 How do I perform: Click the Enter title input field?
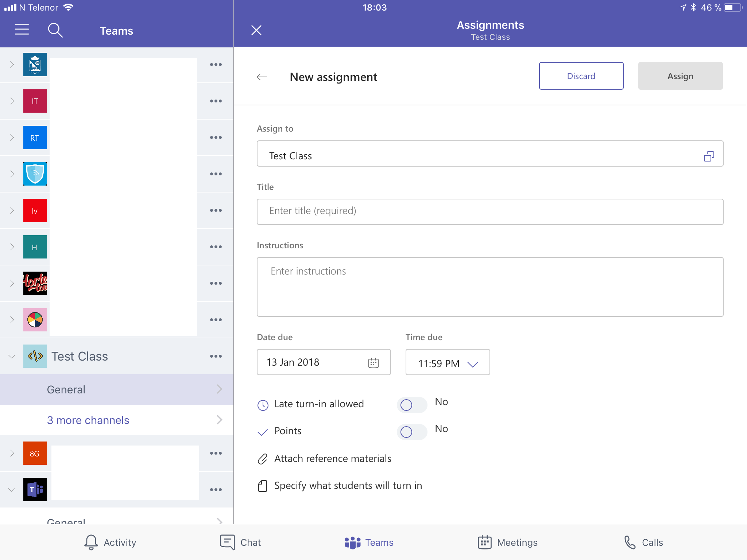[489, 211]
